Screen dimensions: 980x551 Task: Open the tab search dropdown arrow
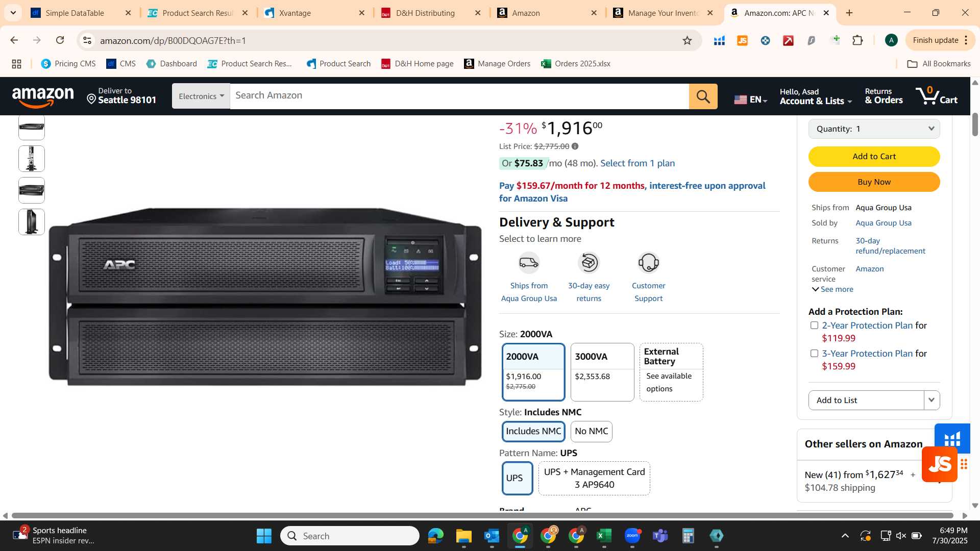click(13, 13)
